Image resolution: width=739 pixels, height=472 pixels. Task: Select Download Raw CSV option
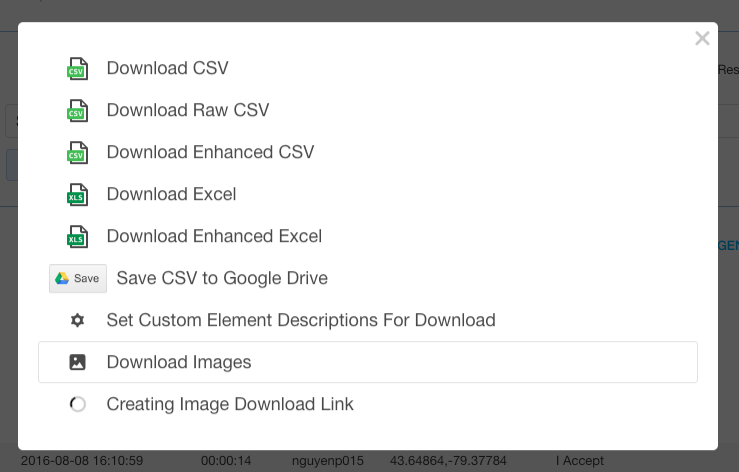tap(188, 110)
